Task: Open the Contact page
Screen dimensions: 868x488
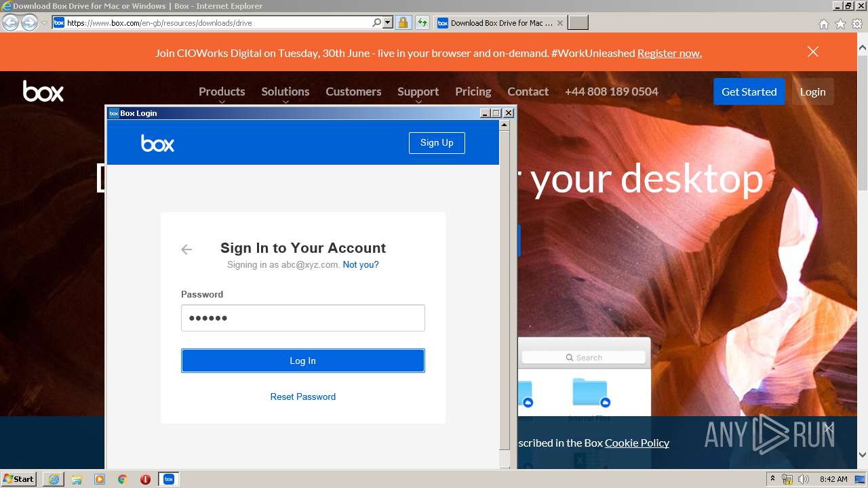Action: coord(528,91)
